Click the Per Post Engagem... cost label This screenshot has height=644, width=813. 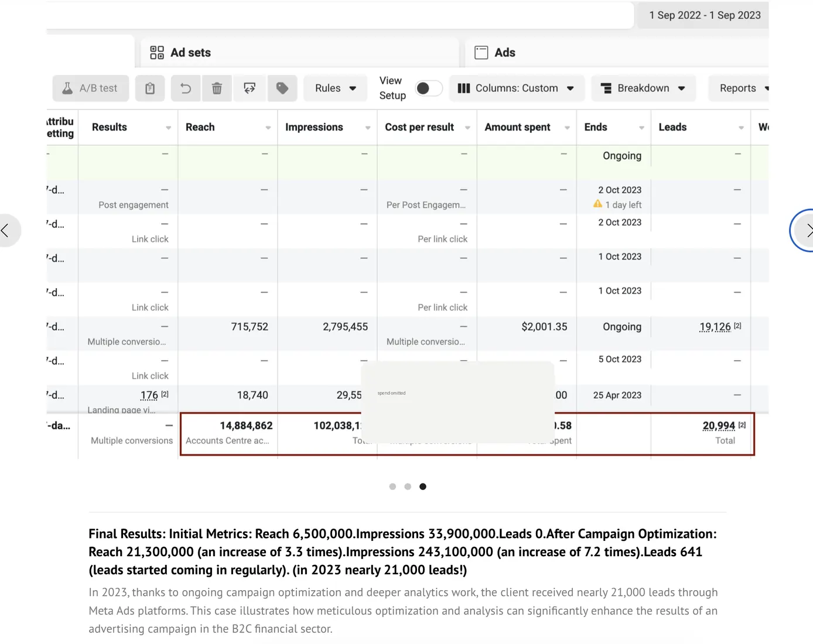point(426,205)
